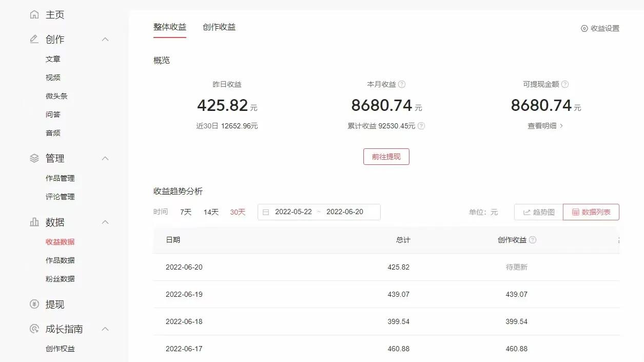Click the 提现 withdrawal icon

[x=34, y=304]
